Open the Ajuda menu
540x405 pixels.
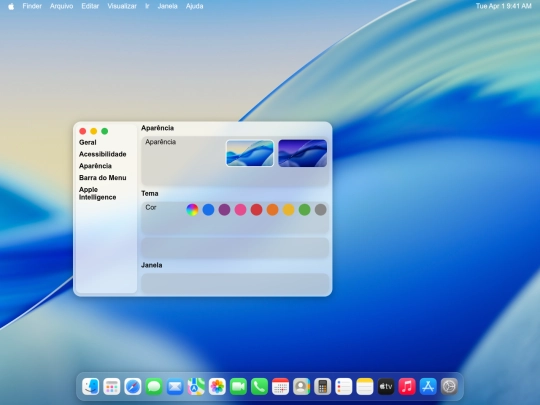[195, 6]
